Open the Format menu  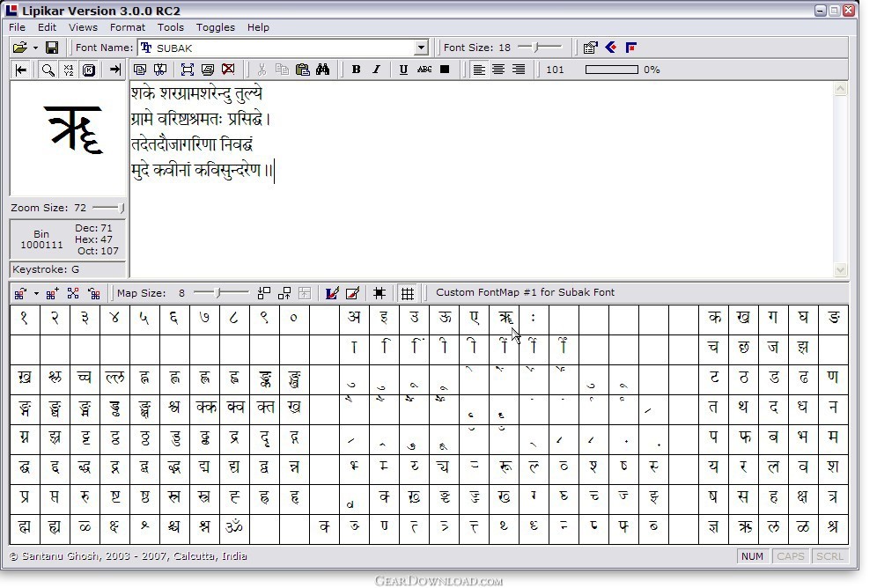click(127, 27)
